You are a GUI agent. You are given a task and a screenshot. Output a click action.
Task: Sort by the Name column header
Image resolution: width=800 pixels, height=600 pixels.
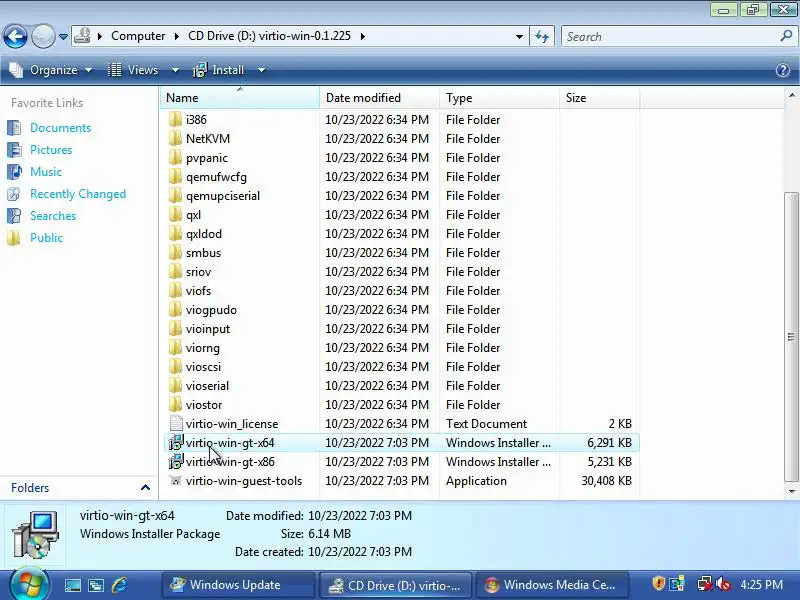(240, 97)
